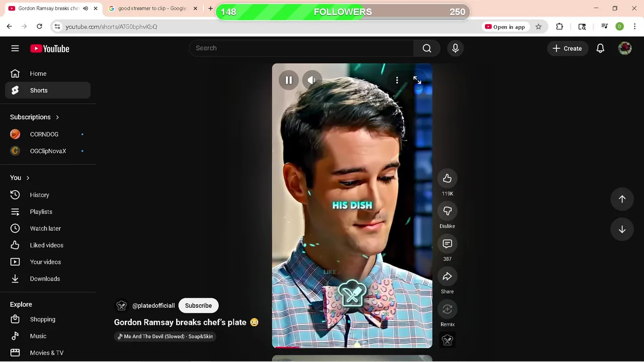Open a new browser tab

coord(210,9)
